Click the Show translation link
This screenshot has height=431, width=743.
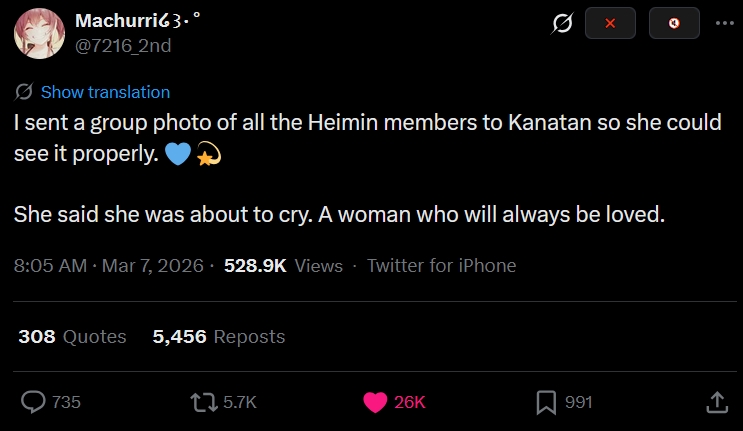[105, 92]
